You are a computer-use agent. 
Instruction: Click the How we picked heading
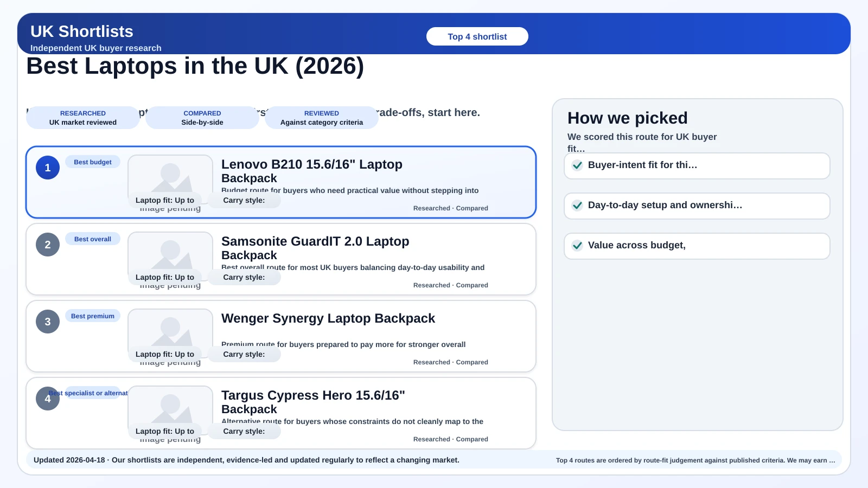click(628, 118)
